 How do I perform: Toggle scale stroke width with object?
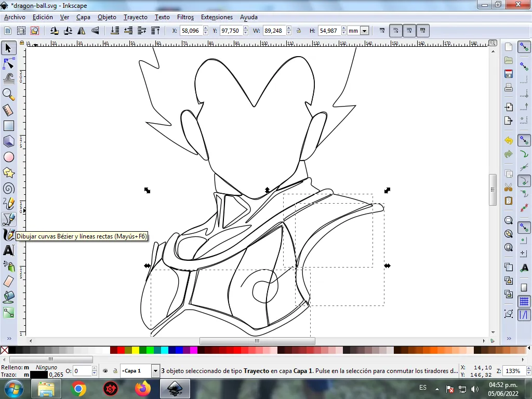point(382,31)
